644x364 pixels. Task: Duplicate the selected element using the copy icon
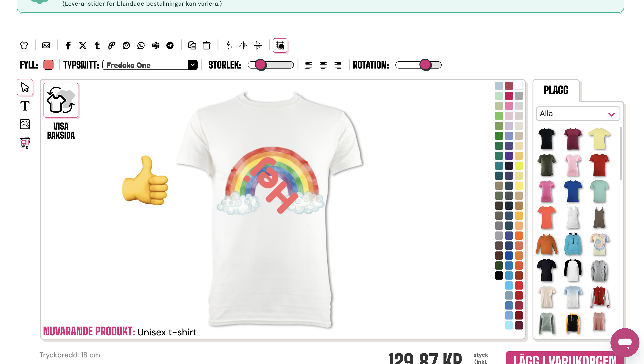click(x=192, y=45)
